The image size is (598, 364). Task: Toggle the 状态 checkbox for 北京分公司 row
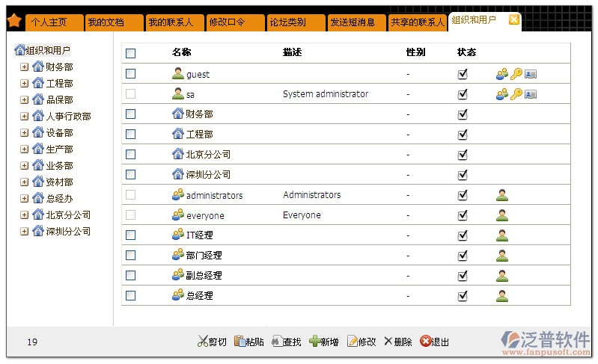pos(463,155)
